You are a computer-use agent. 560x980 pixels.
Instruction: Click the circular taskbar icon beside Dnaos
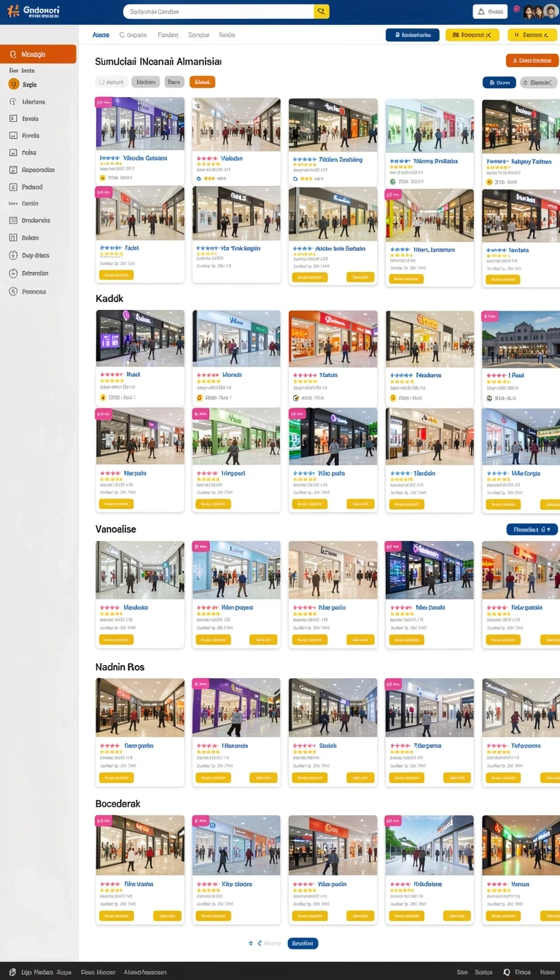pyautogui.click(x=507, y=973)
